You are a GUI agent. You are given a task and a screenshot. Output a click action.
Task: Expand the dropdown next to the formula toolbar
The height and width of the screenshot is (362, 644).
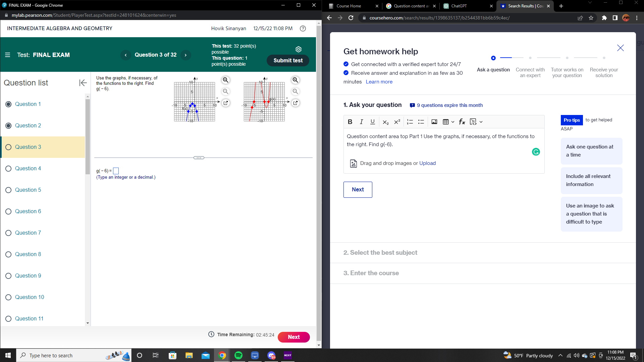[480, 122]
